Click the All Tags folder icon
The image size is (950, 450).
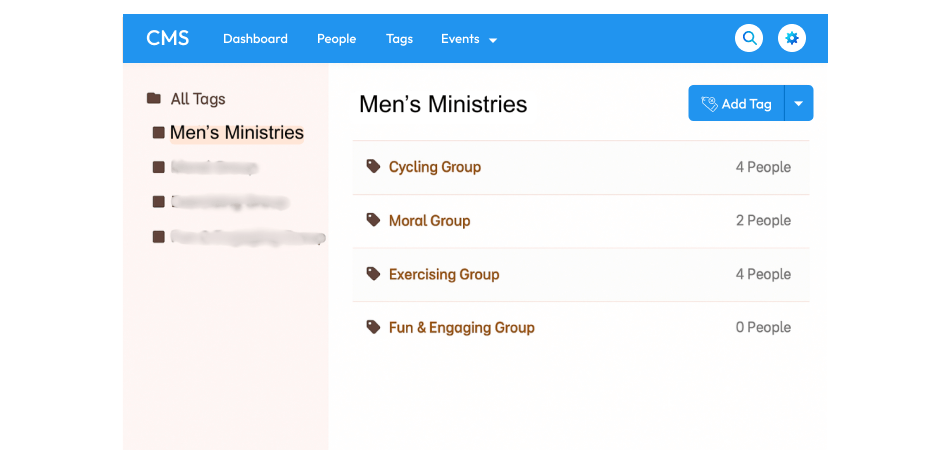154,98
